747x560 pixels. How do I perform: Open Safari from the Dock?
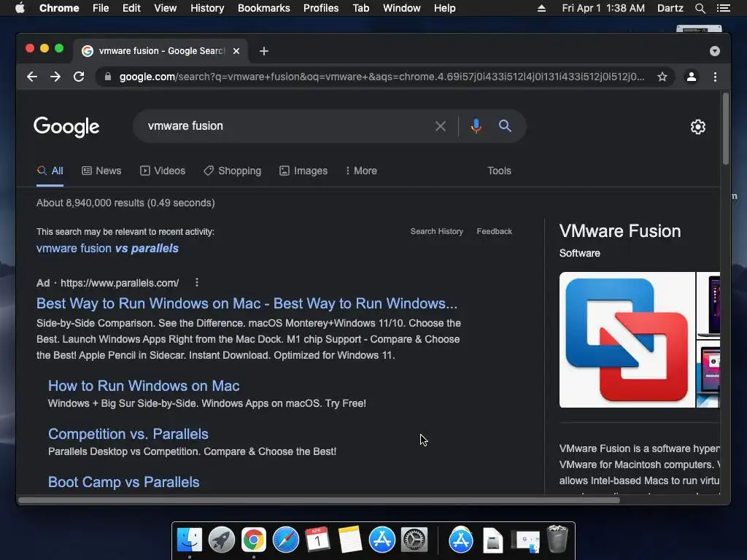285,540
